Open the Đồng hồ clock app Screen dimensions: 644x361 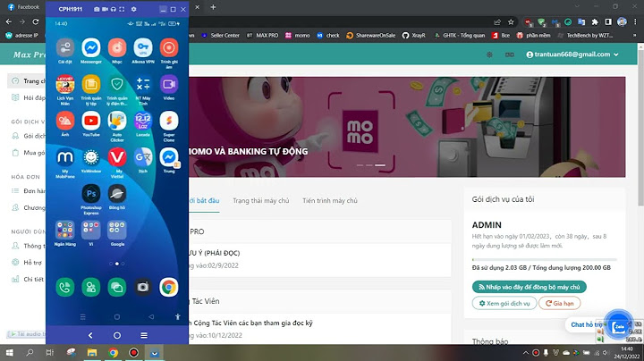click(x=117, y=194)
